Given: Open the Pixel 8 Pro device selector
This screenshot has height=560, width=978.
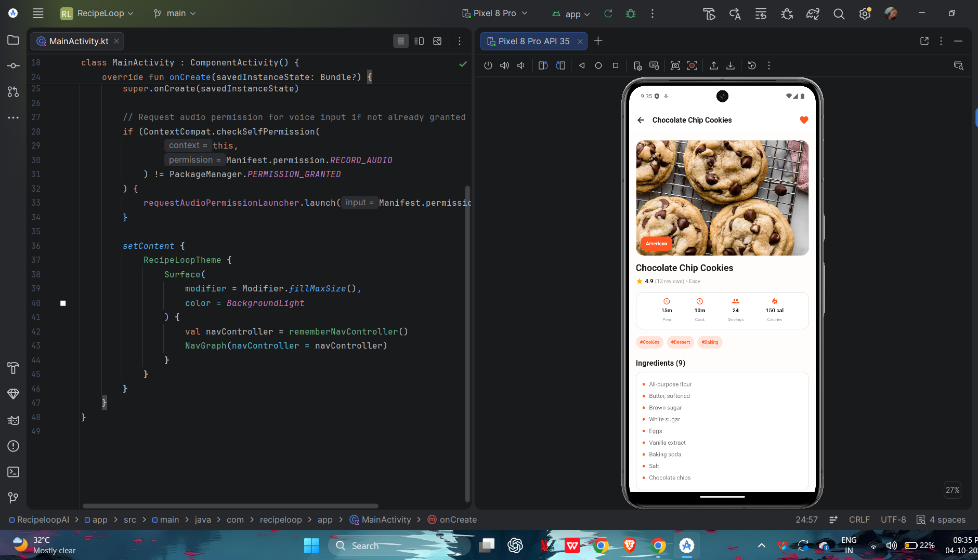Looking at the screenshot, I should [x=494, y=14].
